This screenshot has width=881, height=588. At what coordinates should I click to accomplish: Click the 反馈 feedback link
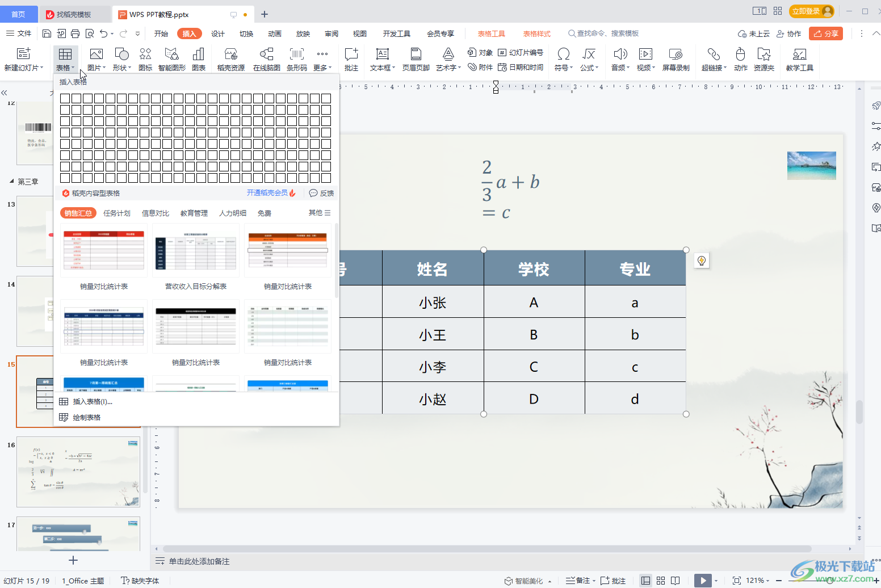321,193
